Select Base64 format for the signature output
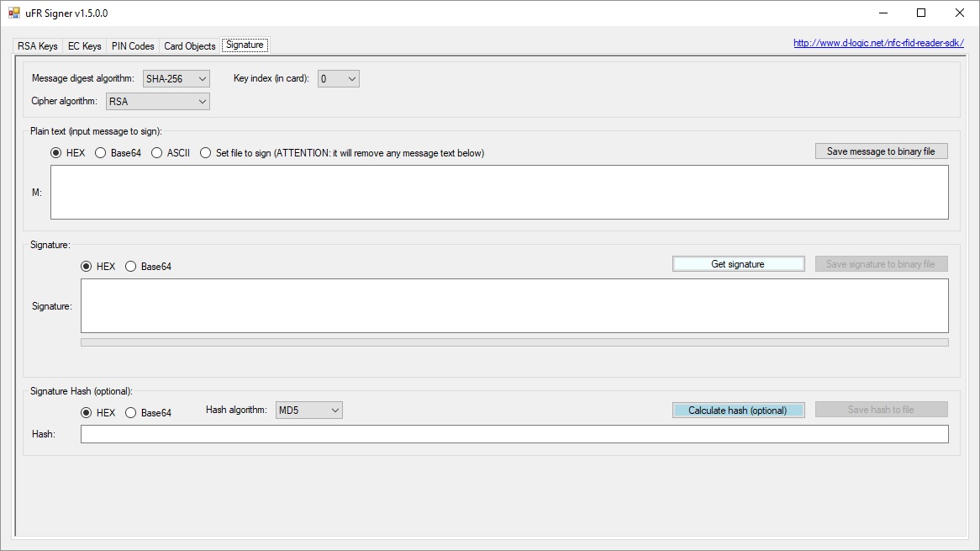The height and width of the screenshot is (551, 980). coord(148,267)
